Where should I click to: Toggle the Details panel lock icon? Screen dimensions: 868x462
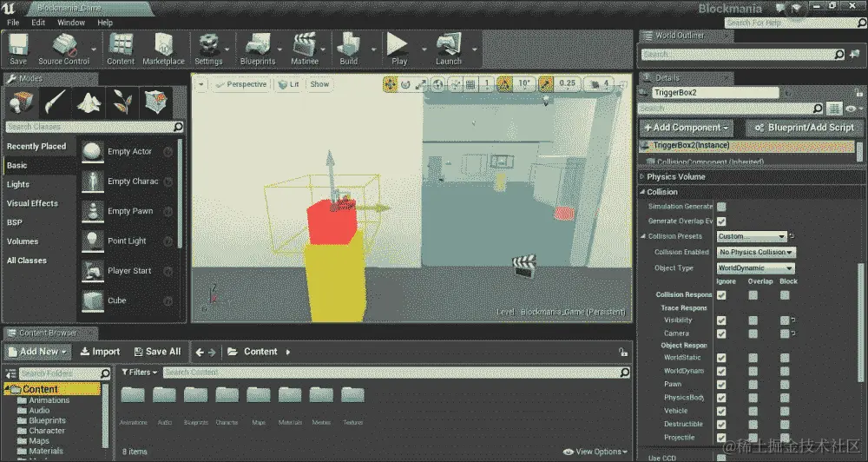[x=858, y=93]
